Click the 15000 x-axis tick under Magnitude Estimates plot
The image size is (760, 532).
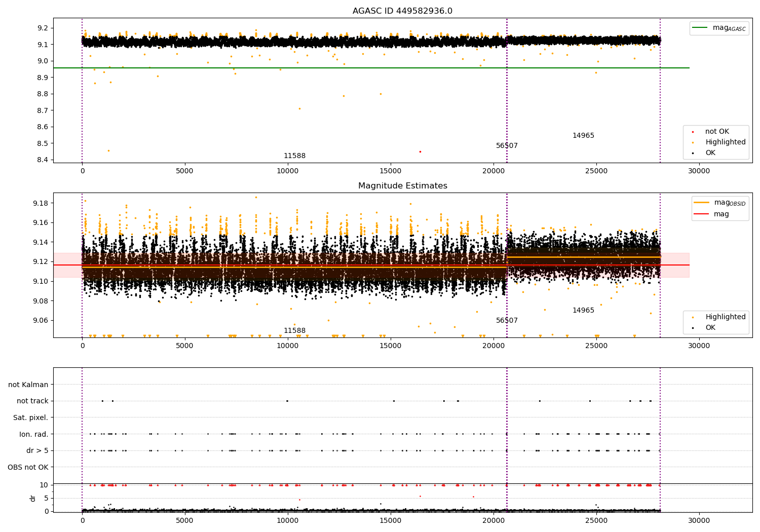pyautogui.click(x=391, y=346)
